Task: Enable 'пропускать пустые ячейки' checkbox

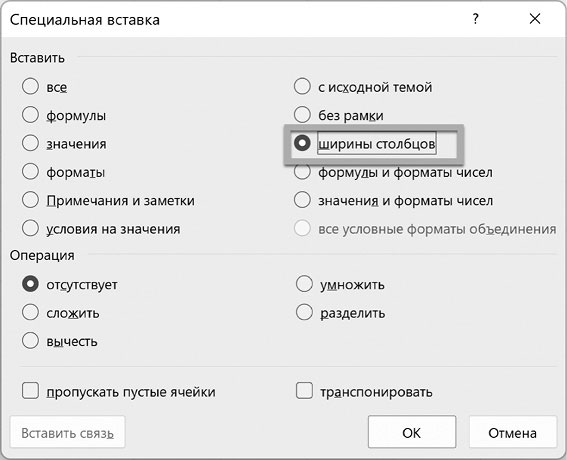Action: [30, 391]
